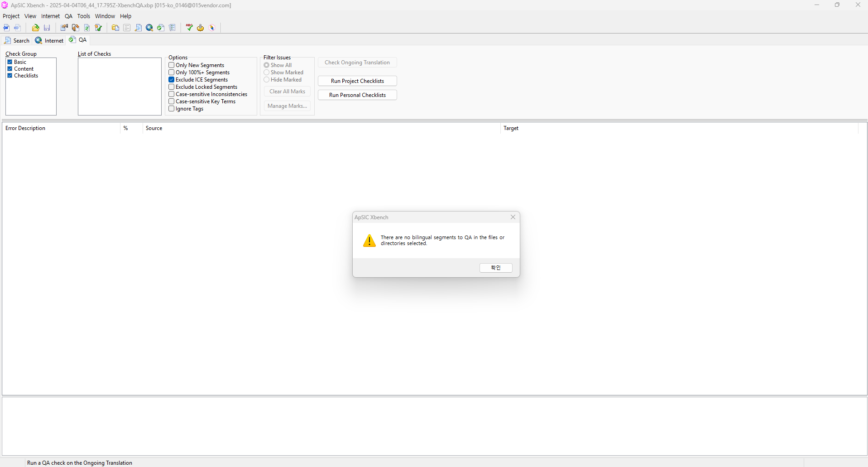Select the Show Marked radio button
Viewport: 868px width, 467px height.
click(267, 72)
